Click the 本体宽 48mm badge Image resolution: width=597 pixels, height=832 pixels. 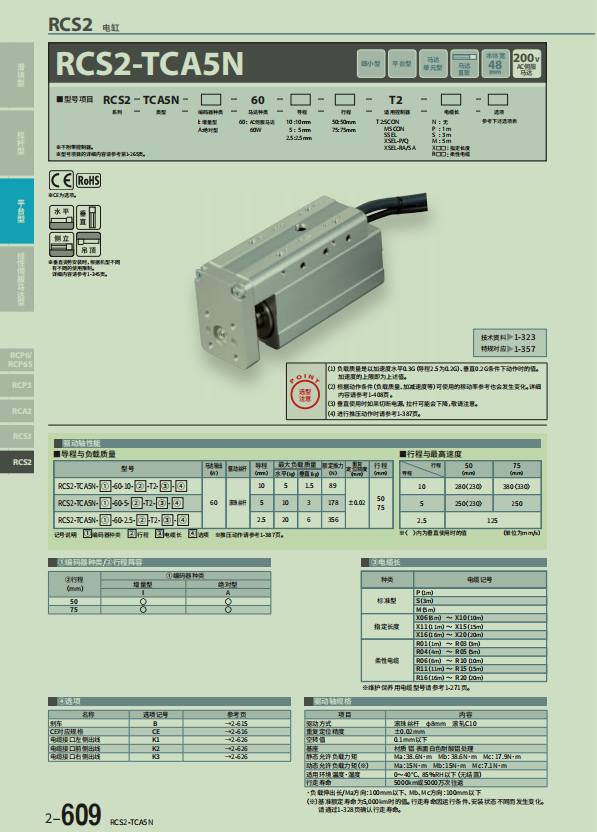tap(495, 64)
